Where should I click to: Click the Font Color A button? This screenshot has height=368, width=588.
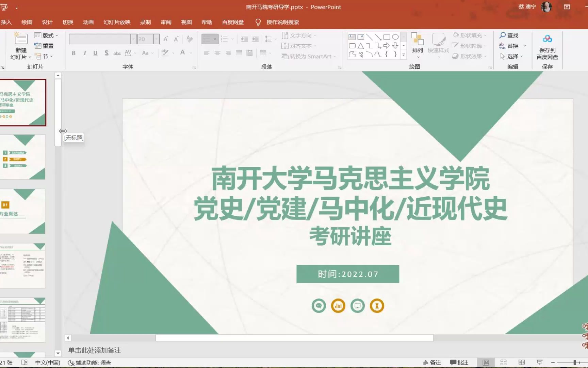(x=183, y=53)
